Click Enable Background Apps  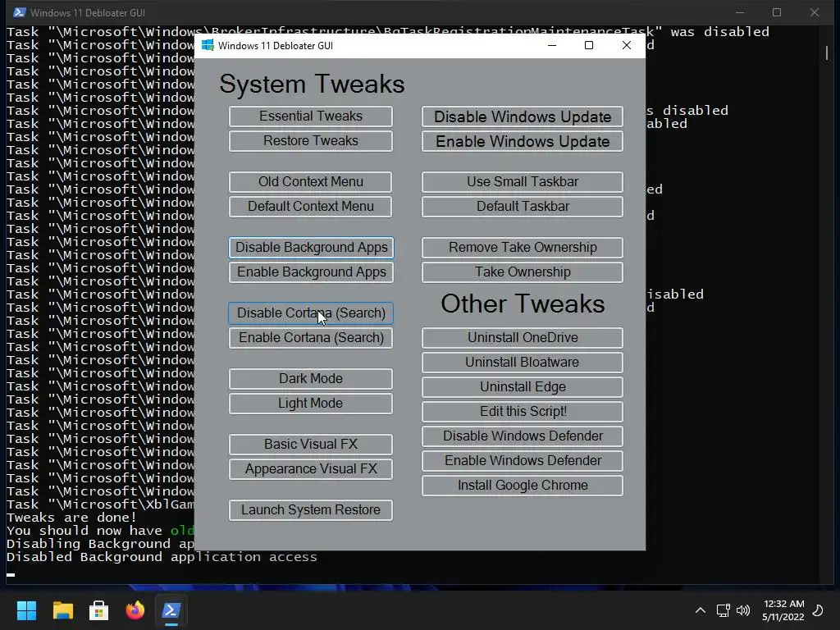[311, 272]
